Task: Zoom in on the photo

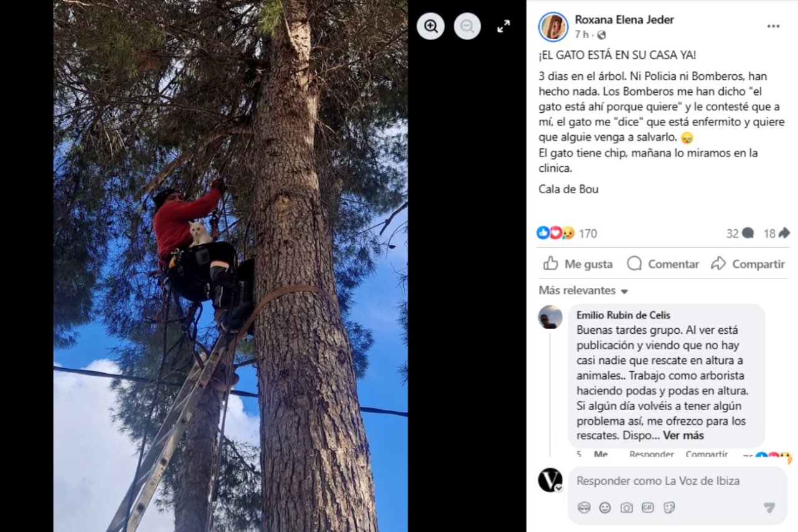Action: (x=431, y=26)
